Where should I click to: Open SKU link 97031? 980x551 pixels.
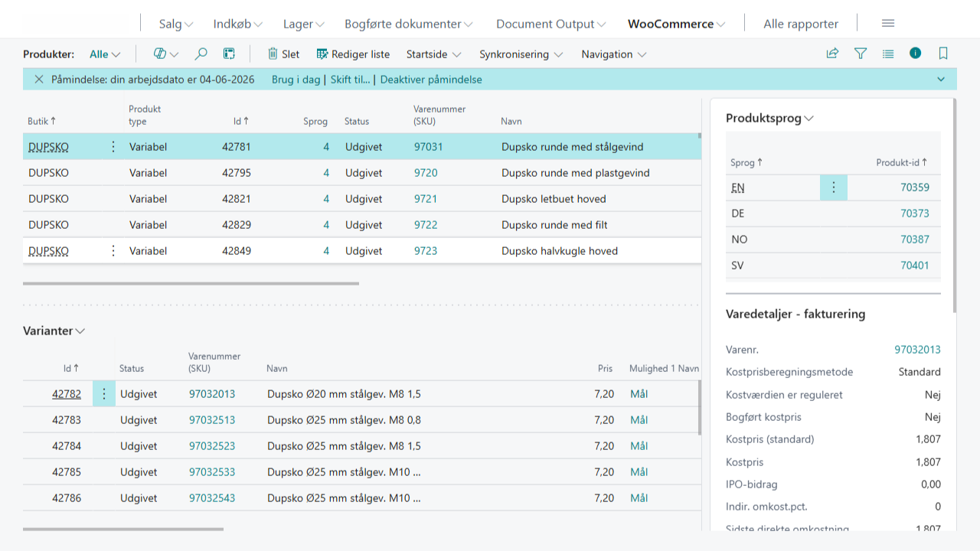coord(429,147)
